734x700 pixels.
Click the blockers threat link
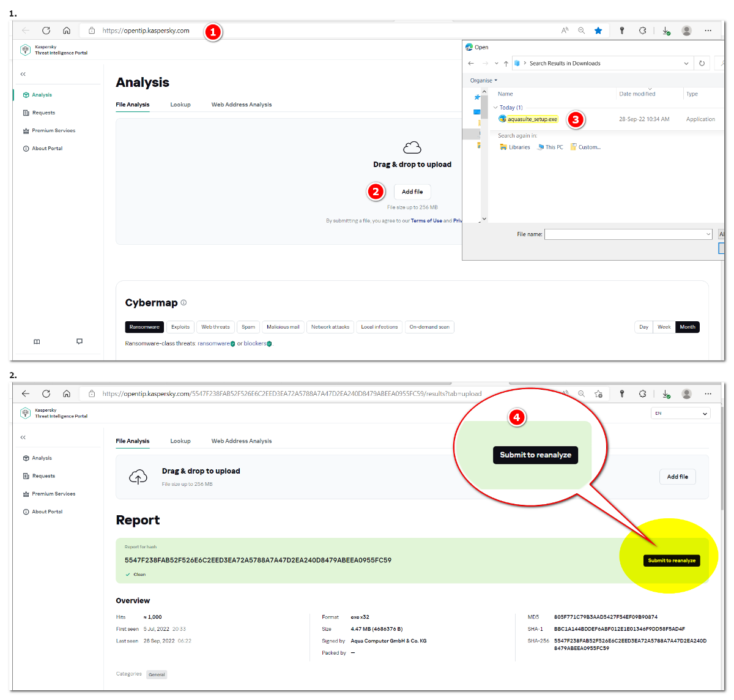pyautogui.click(x=255, y=344)
